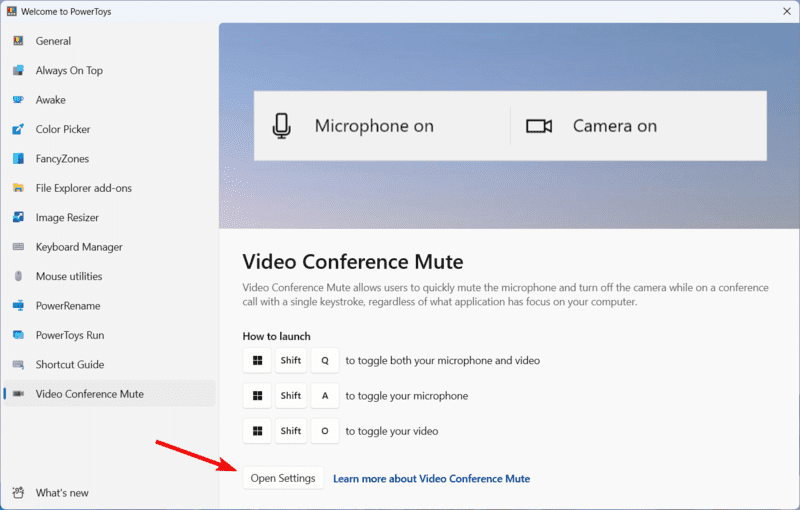Click the FancyZones icon
800x510 pixels.
pos(18,159)
